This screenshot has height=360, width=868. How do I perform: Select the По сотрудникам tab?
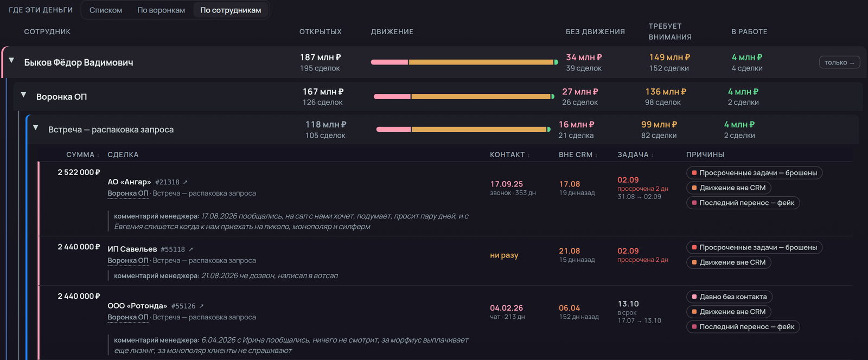click(231, 10)
